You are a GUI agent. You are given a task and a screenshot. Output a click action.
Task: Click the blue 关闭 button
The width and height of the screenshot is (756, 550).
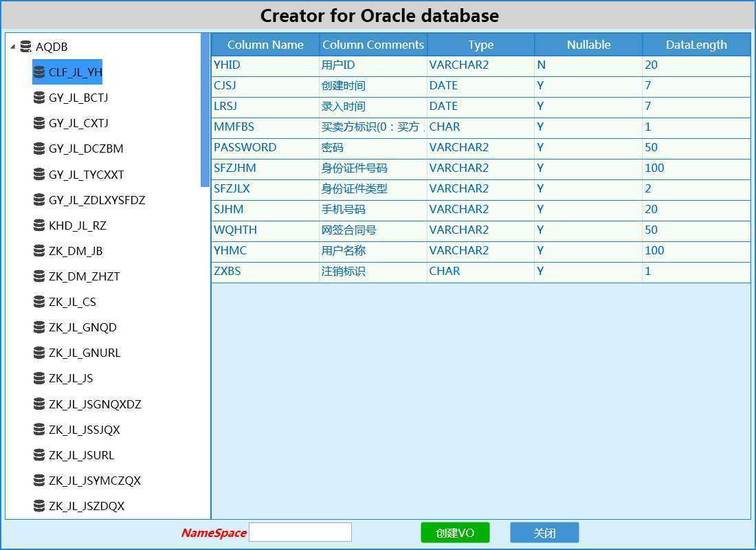click(x=544, y=533)
